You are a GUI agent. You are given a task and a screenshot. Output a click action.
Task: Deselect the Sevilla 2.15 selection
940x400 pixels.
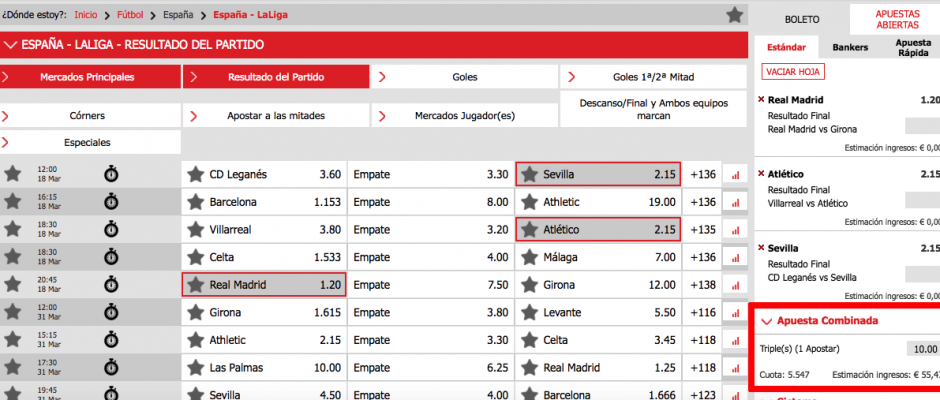(598, 175)
